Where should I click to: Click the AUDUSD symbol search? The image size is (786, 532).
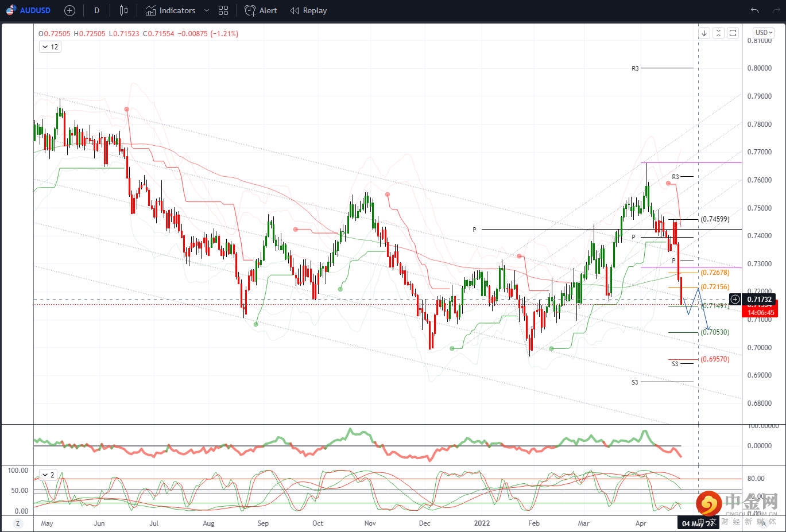(29, 10)
